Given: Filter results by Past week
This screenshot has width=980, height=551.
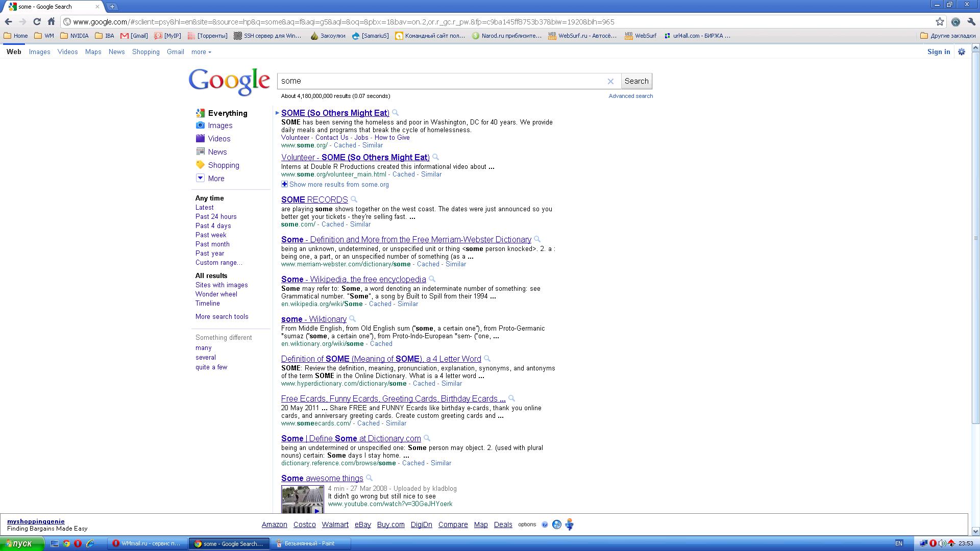Looking at the screenshot, I should coord(210,235).
